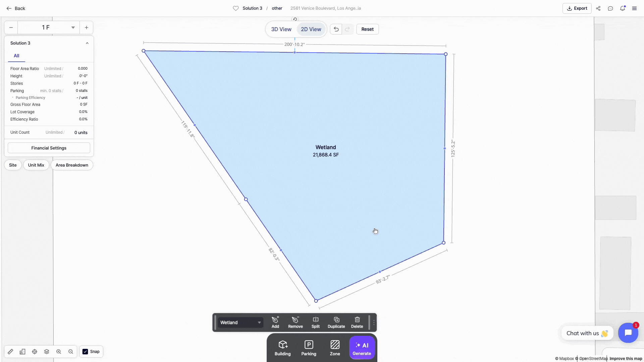Open the map layers icon

pyautogui.click(x=47, y=352)
